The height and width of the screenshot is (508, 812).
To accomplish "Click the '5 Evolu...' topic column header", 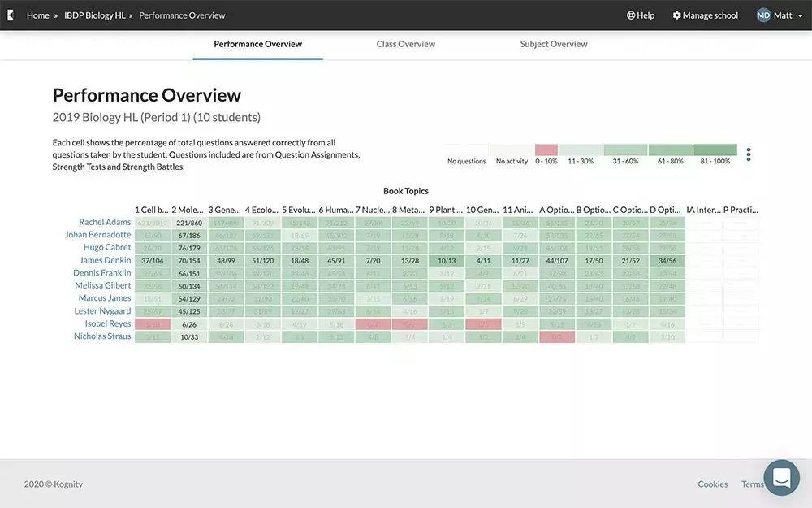I will (x=298, y=210).
